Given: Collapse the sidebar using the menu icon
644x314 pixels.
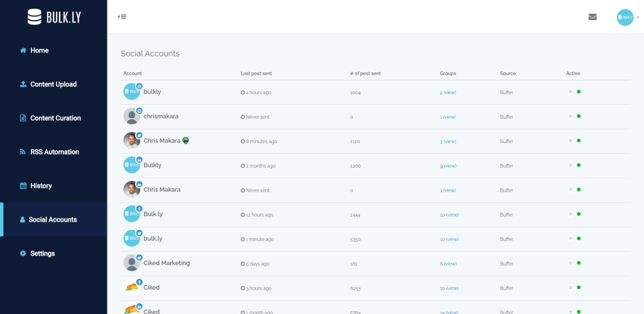Looking at the screenshot, I should [x=122, y=16].
